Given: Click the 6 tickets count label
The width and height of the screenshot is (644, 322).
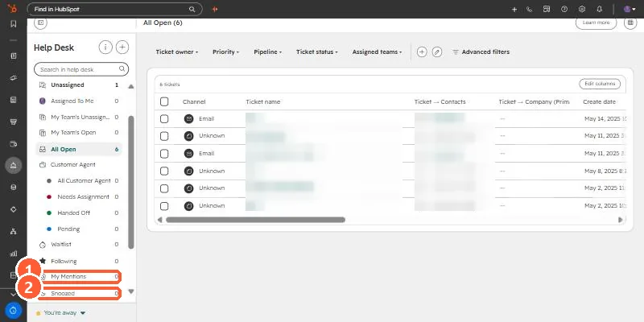Looking at the screenshot, I should 170,85.
